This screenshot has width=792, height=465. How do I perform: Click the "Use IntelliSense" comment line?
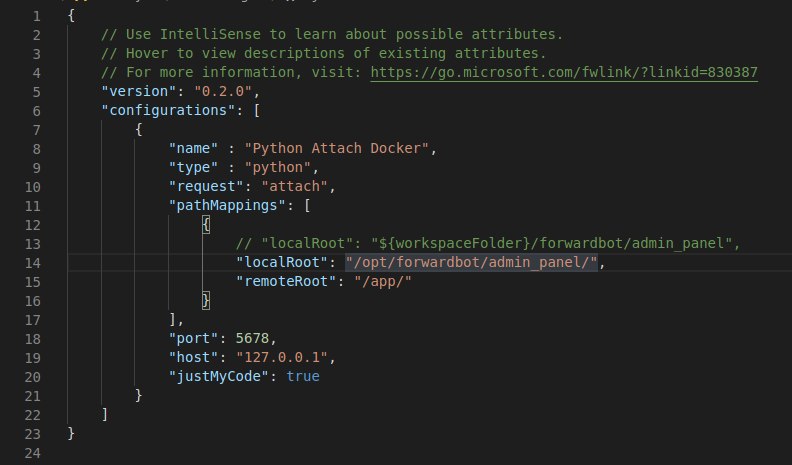coord(332,34)
